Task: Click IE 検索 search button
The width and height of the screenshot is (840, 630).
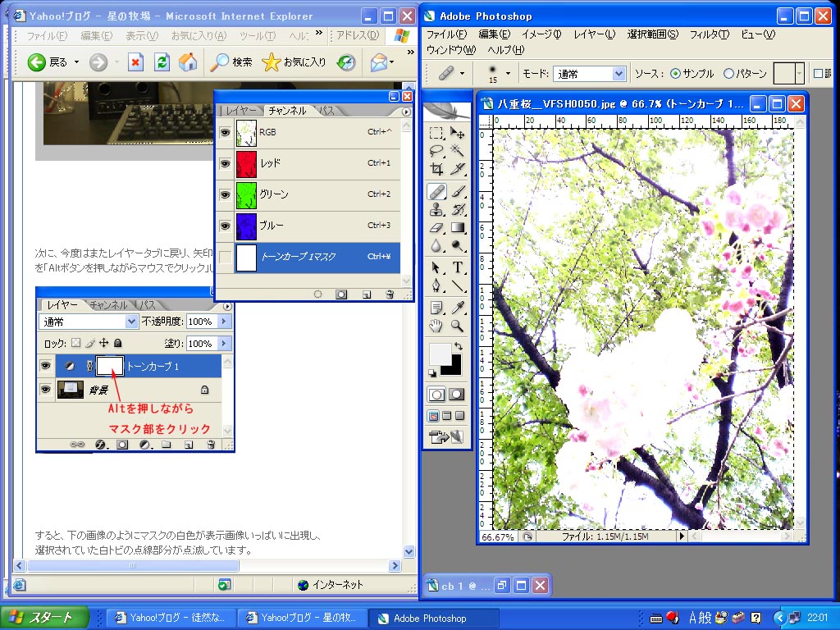Action: click(231, 62)
